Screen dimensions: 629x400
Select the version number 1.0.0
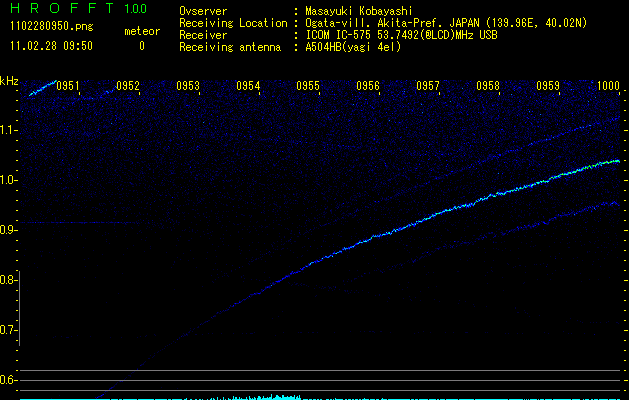tap(135, 9)
